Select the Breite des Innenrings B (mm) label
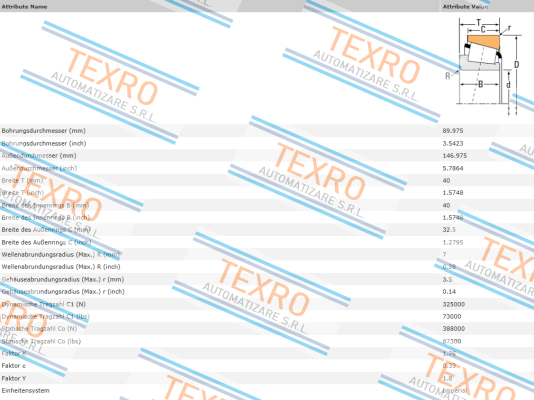Screen dimensions: 534x400 [x=45, y=205]
